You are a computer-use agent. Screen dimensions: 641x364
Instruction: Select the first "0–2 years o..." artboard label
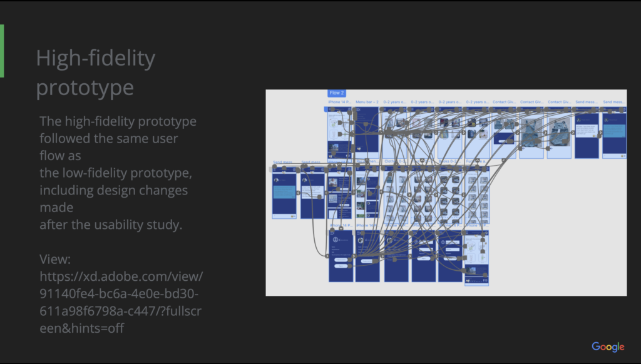tap(394, 102)
